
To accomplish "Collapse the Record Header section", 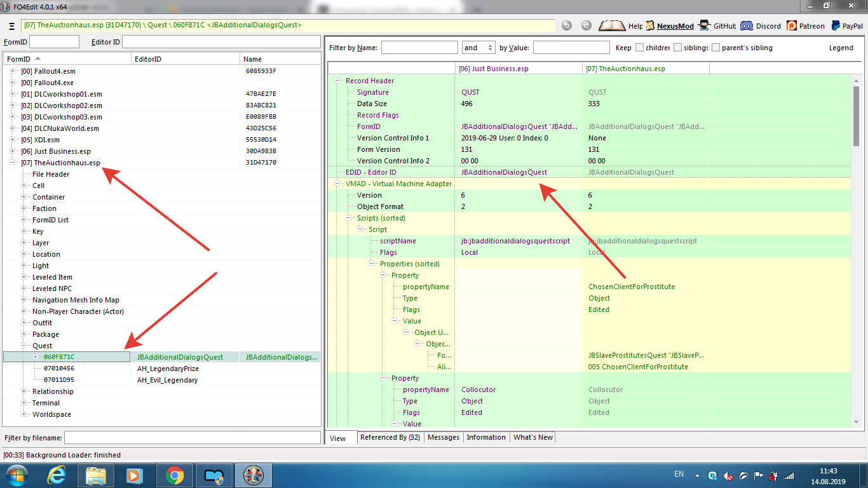I will click(x=337, y=81).
